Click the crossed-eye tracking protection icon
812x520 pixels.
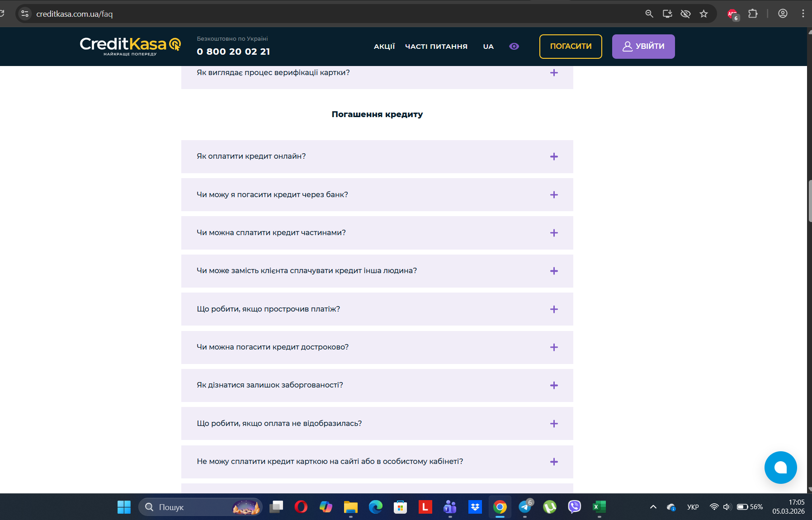click(x=685, y=14)
